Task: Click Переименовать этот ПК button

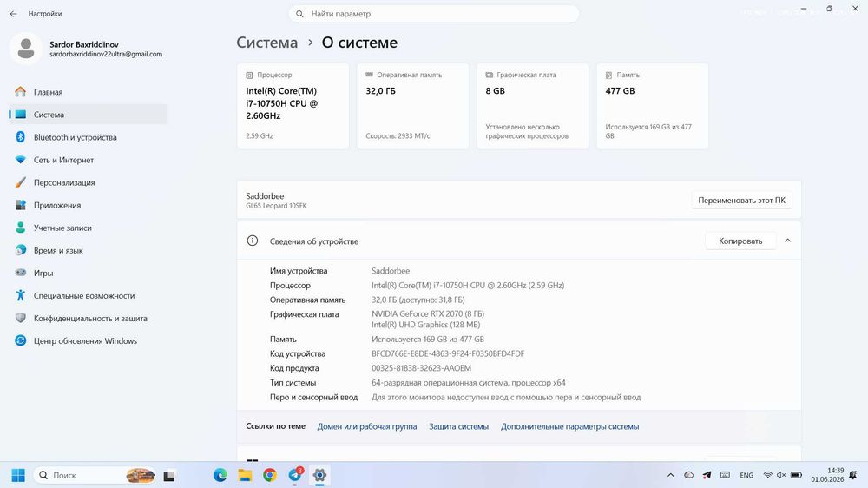Action: point(741,201)
